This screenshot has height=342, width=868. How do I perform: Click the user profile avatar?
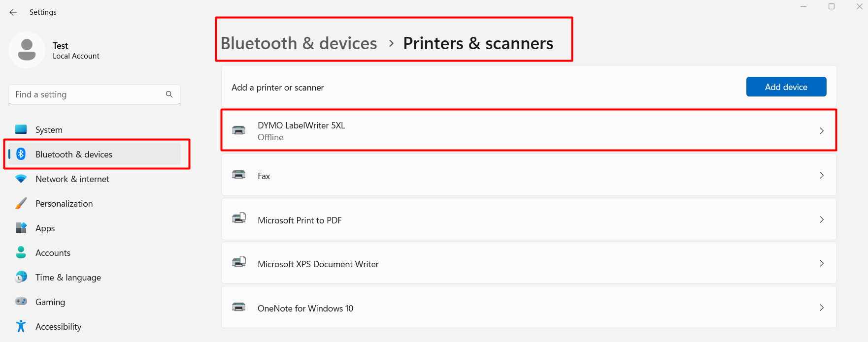[27, 50]
